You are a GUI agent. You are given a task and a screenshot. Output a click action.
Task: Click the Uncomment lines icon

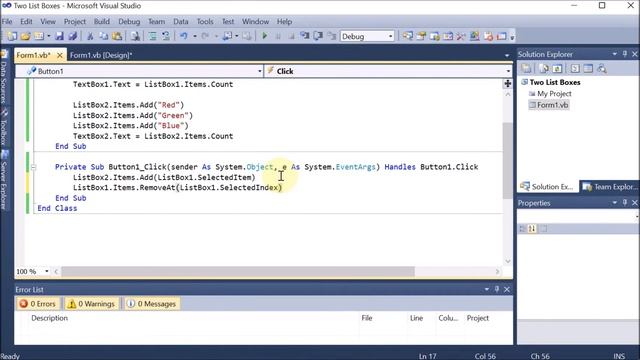[166, 36]
